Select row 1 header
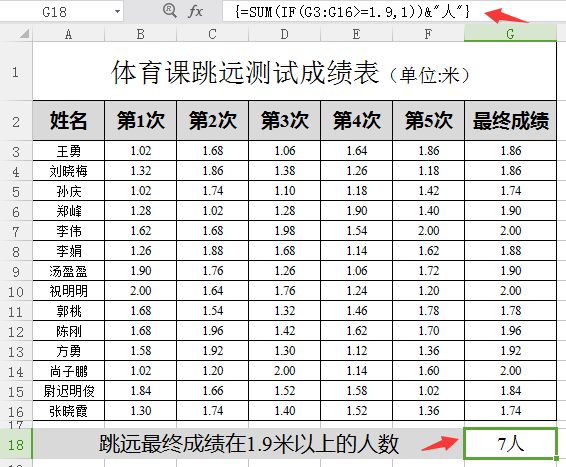Image resolution: width=566 pixels, height=467 pixels. pyautogui.click(x=16, y=71)
